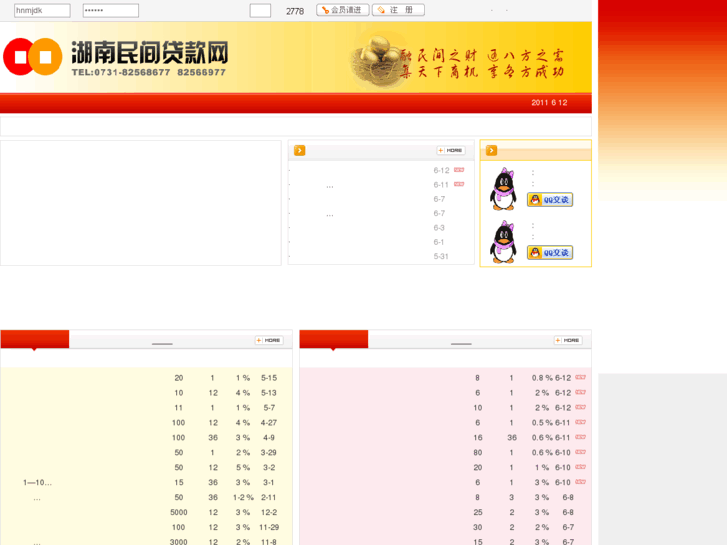Click the new badge in the 6 / 3 % 6-10 row

[580, 482]
